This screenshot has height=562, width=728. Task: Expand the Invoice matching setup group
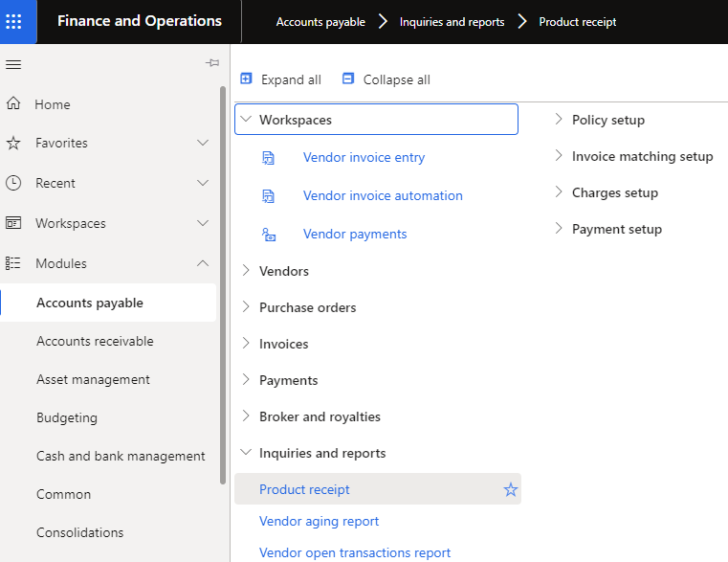coord(559,156)
